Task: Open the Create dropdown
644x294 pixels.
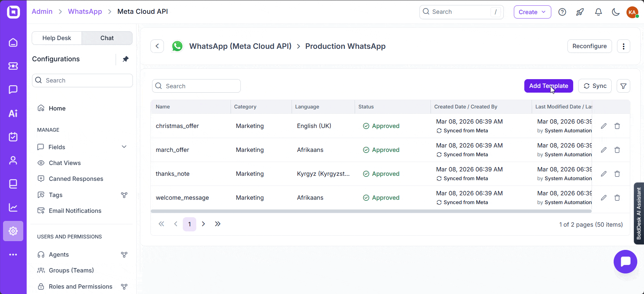Action: coord(532,12)
